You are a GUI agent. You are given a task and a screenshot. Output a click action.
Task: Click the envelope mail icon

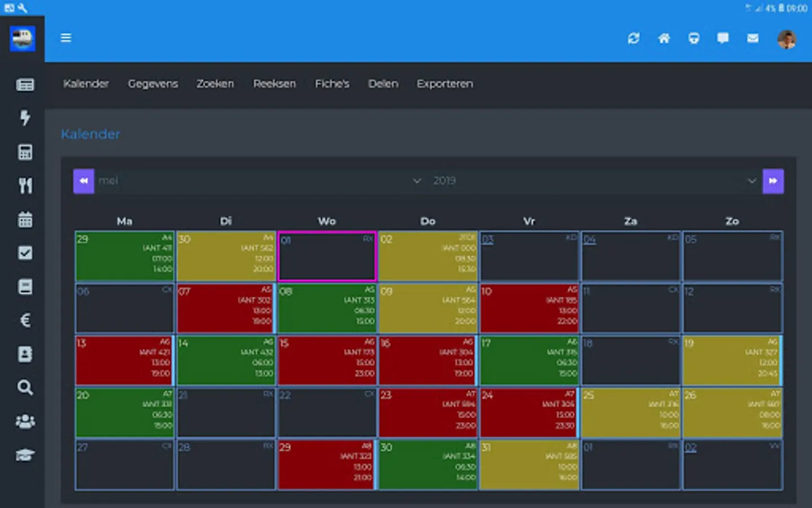pos(753,38)
